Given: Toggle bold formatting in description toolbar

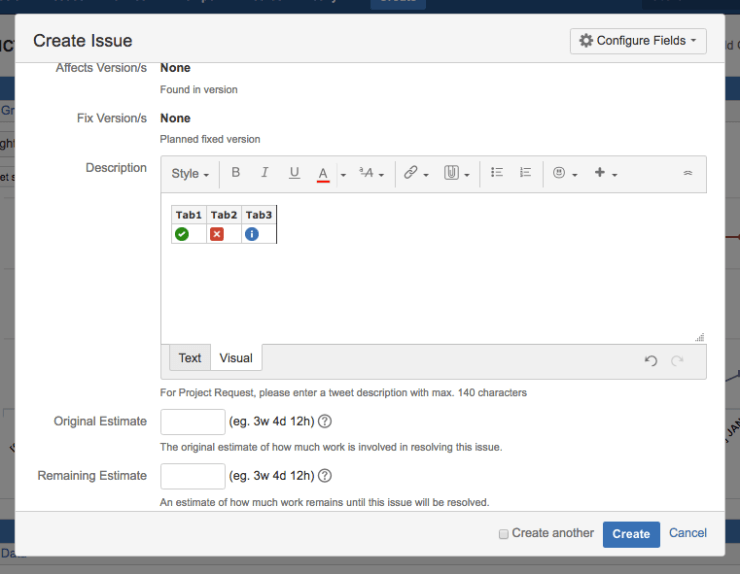Looking at the screenshot, I should pyautogui.click(x=236, y=173).
